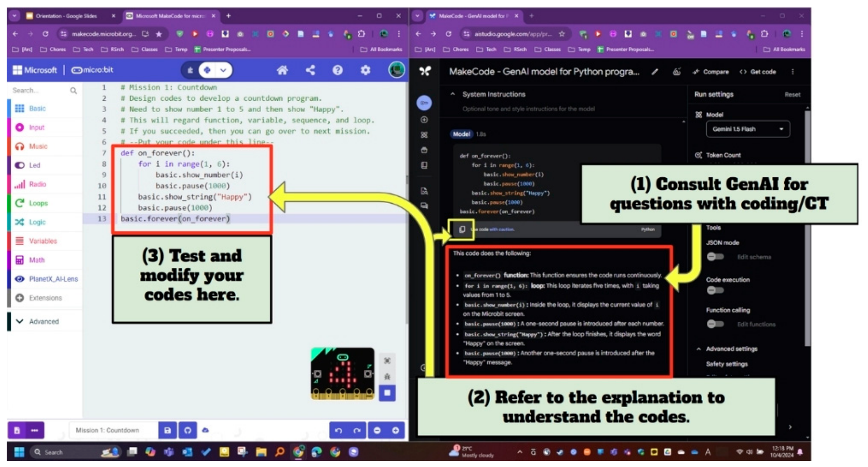Screen dimensions: 868x467
Task: Collapse the Advanced settings section
Action: [699, 349]
